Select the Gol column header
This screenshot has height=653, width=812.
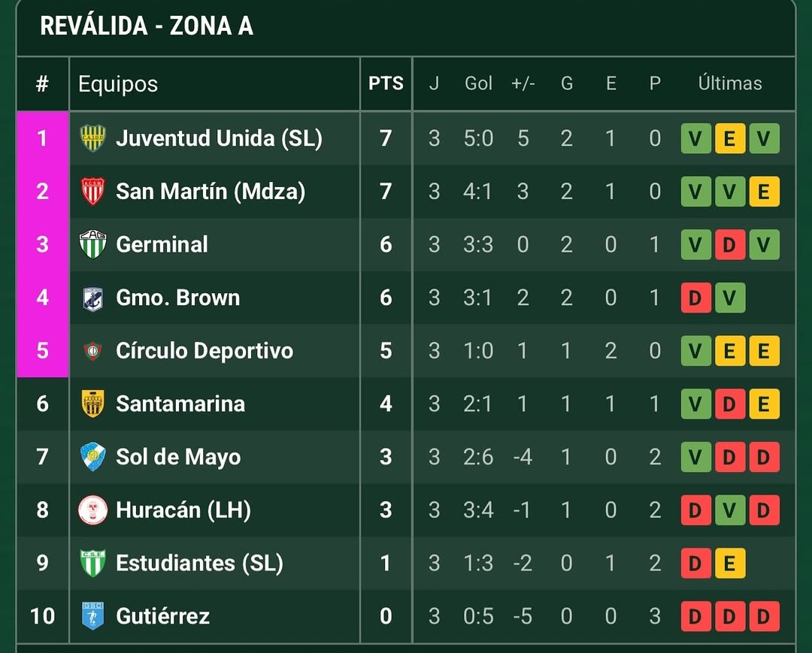tap(478, 83)
